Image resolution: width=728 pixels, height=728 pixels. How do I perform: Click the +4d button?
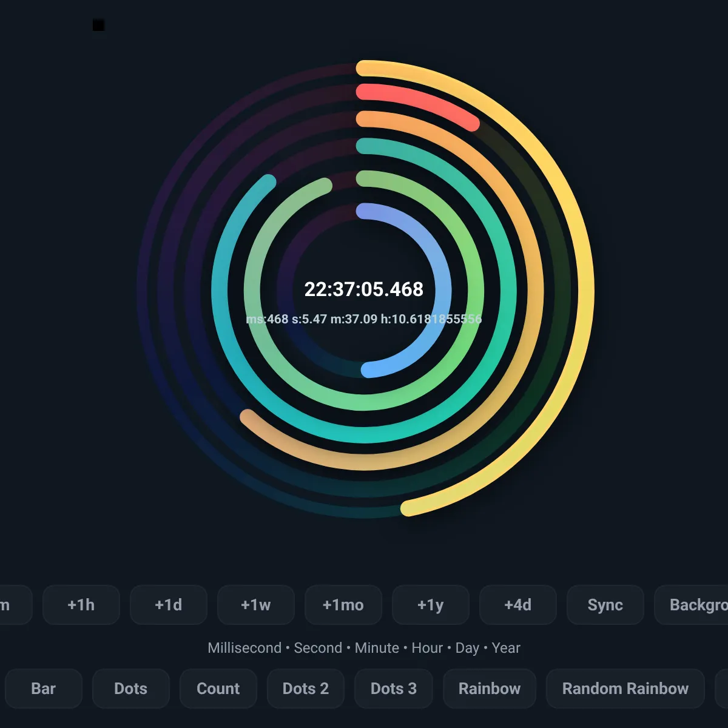click(x=518, y=605)
